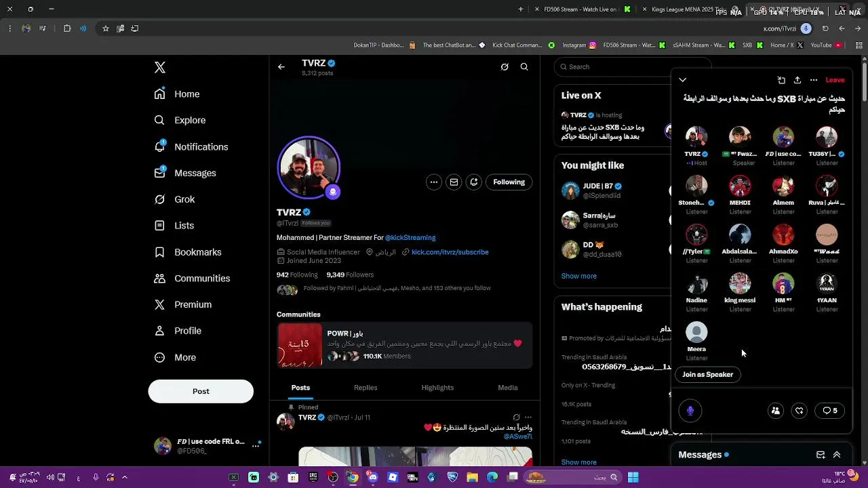Open Messages in the sidebar
868x488 pixels.
pyautogui.click(x=185, y=173)
